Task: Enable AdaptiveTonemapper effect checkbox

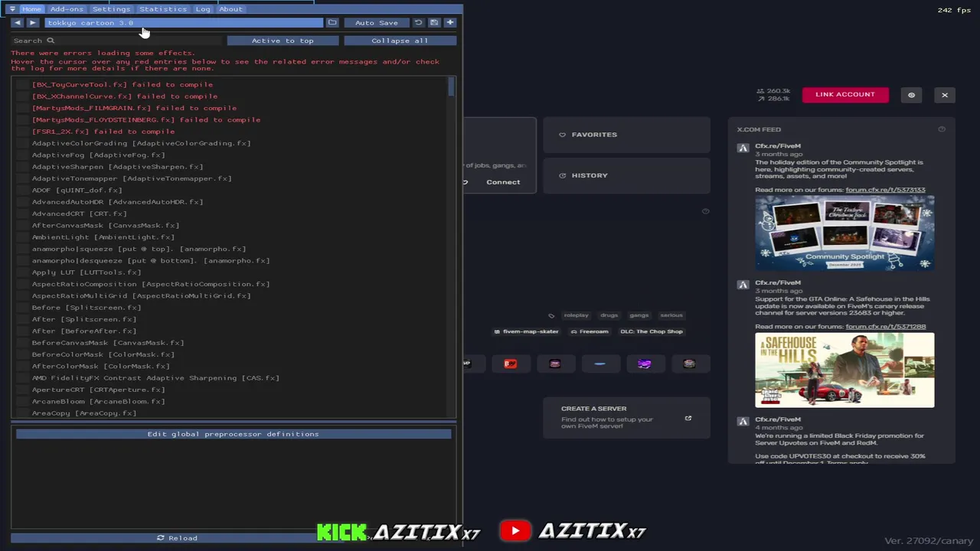Action: pos(21,178)
